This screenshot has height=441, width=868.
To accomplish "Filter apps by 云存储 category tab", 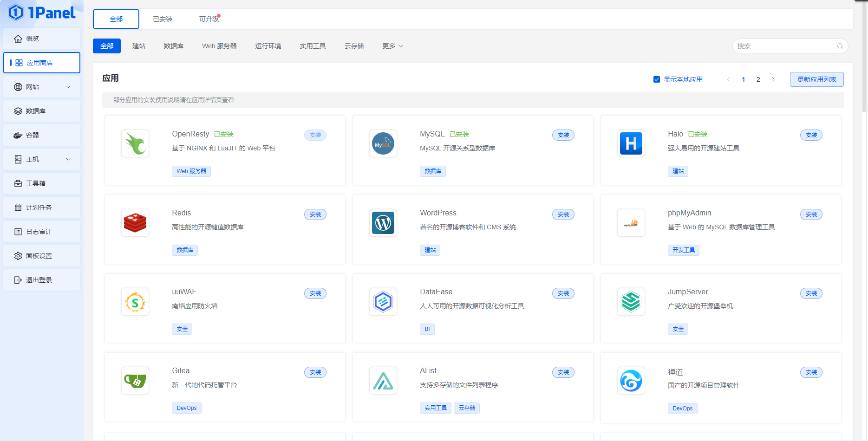I will point(354,46).
